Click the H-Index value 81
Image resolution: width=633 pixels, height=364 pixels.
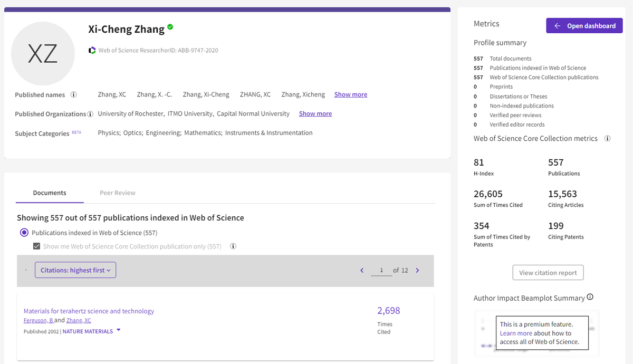479,162
